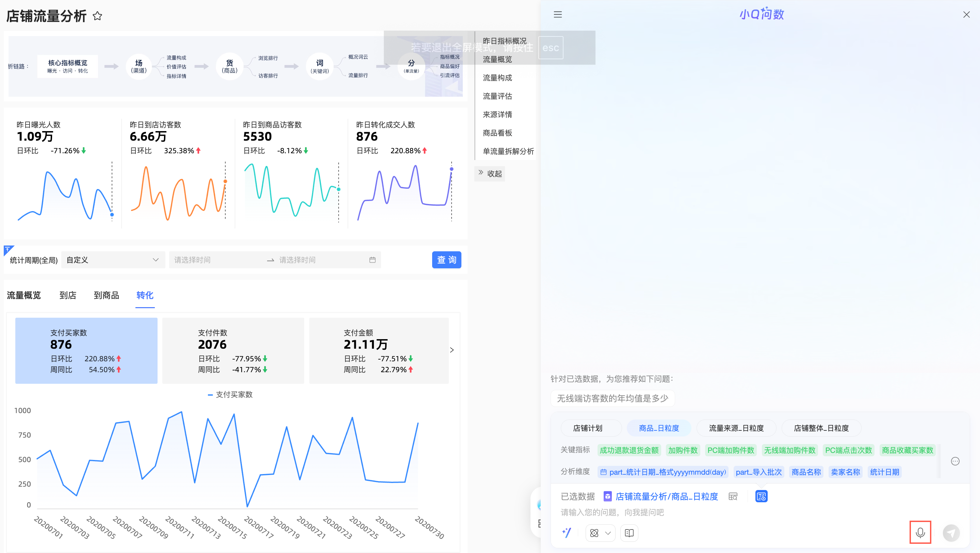
Task: Open the calendar date picker icon
Action: 372,260
